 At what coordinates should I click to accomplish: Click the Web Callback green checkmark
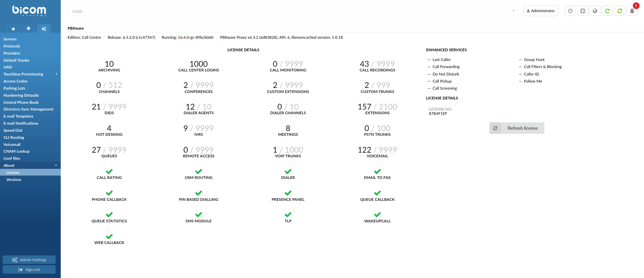(x=109, y=237)
